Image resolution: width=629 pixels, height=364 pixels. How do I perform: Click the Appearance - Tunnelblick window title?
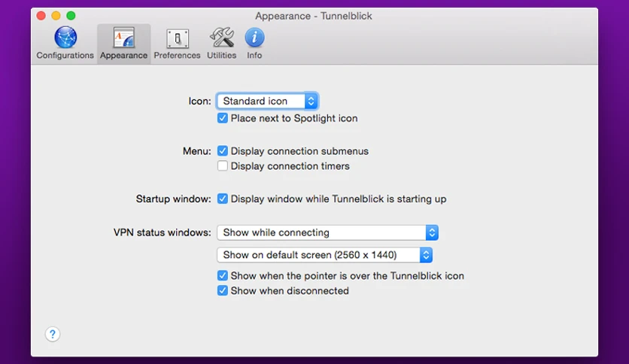pyautogui.click(x=314, y=16)
